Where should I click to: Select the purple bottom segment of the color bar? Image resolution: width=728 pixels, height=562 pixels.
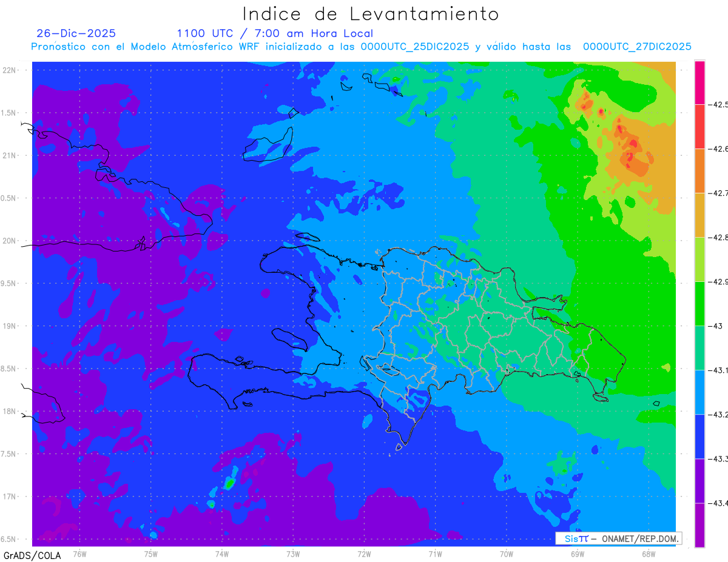699,524
